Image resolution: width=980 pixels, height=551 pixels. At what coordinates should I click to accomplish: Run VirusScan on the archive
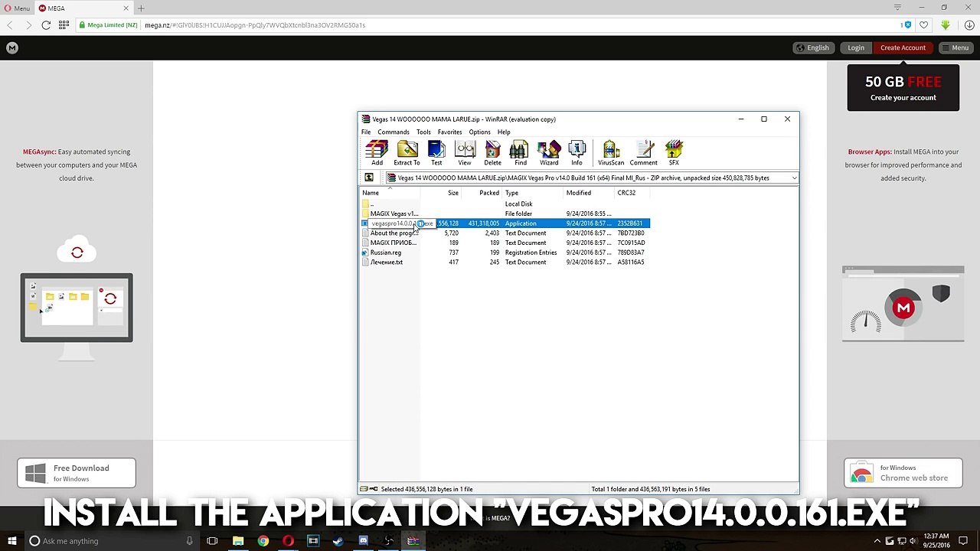point(611,153)
